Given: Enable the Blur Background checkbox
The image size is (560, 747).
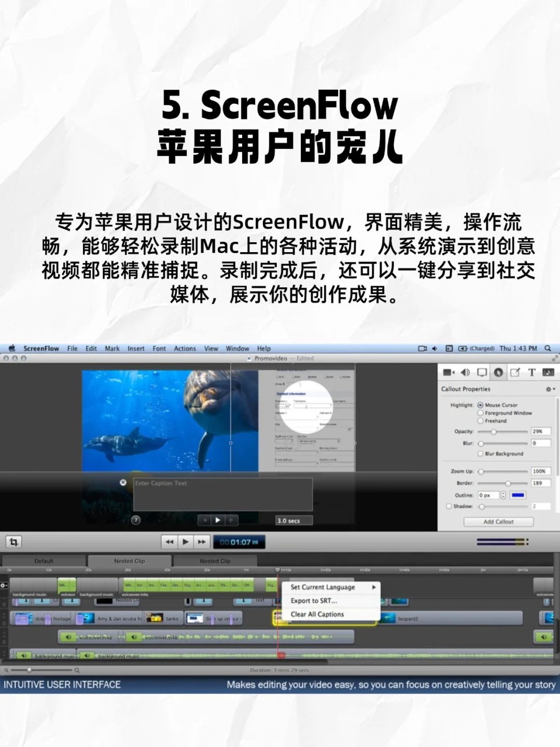Looking at the screenshot, I should [x=480, y=454].
